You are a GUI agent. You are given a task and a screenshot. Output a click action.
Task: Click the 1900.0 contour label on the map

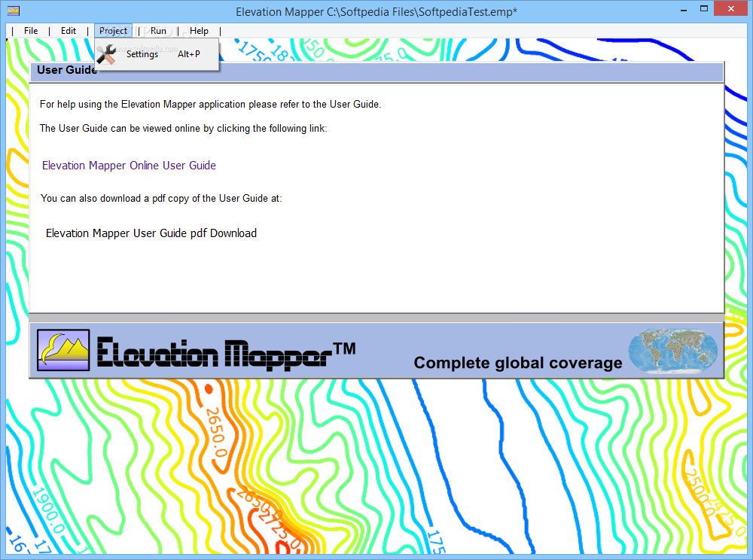[48, 510]
